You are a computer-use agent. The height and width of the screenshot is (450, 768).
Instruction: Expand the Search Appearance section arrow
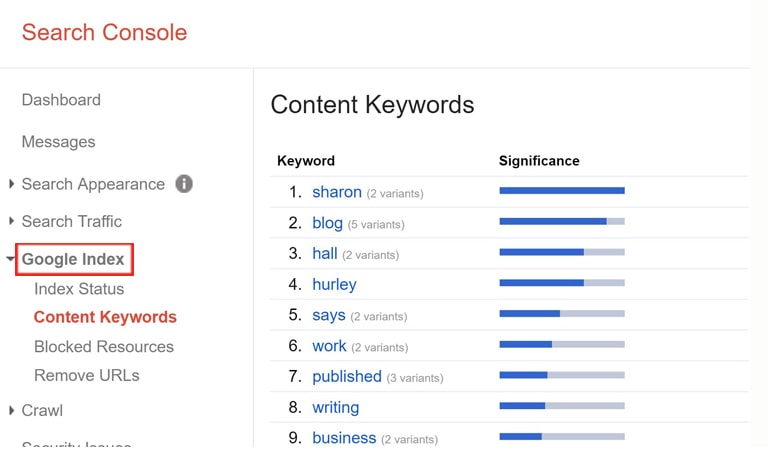(x=11, y=184)
